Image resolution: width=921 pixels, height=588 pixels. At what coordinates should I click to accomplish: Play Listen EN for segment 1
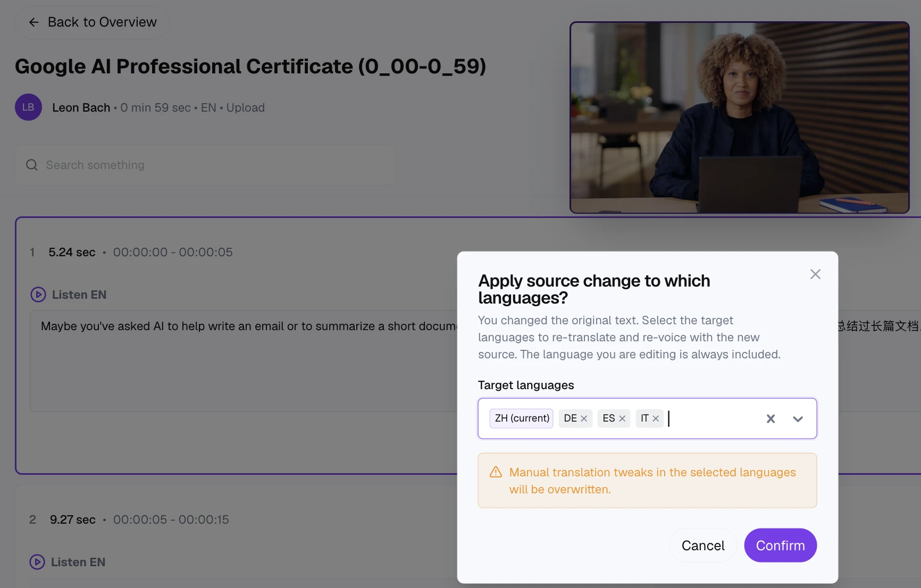pos(69,295)
